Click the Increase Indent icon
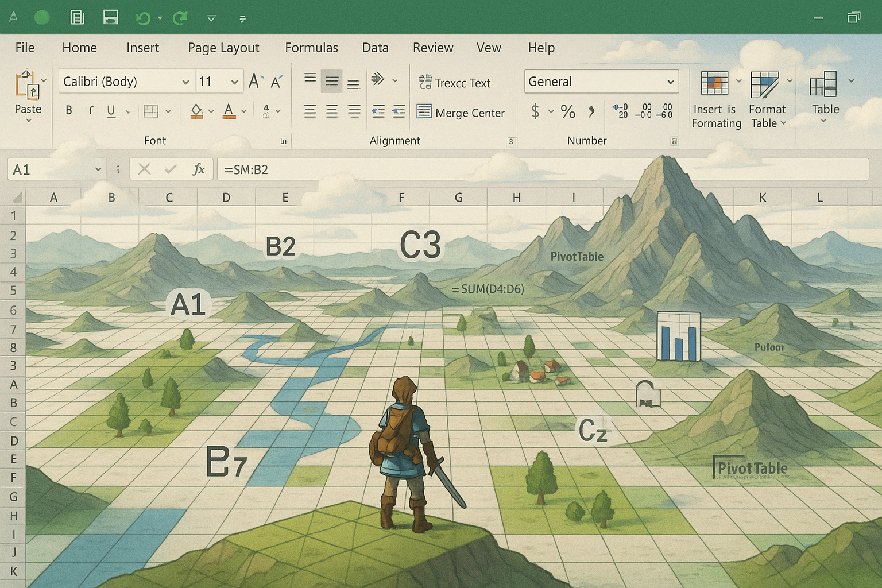Image resolution: width=882 pixels, height=588 pixels. coord(399,111)
